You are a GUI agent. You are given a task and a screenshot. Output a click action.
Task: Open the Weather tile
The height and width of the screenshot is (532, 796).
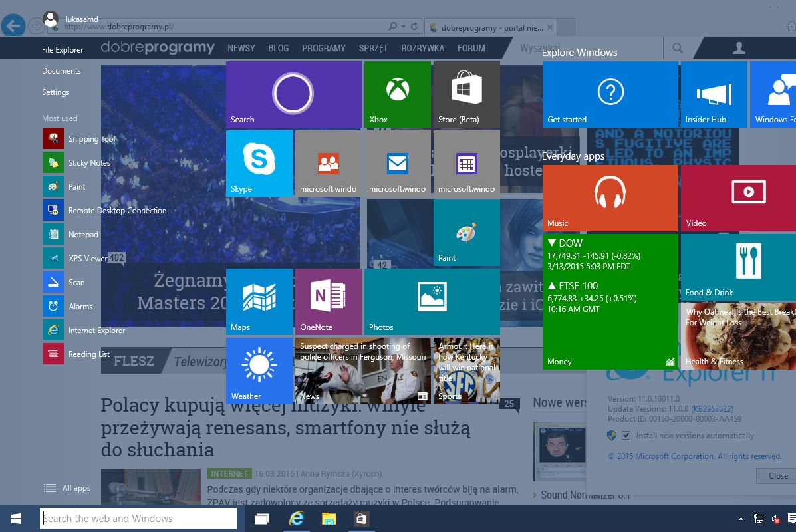coord(259,370)
